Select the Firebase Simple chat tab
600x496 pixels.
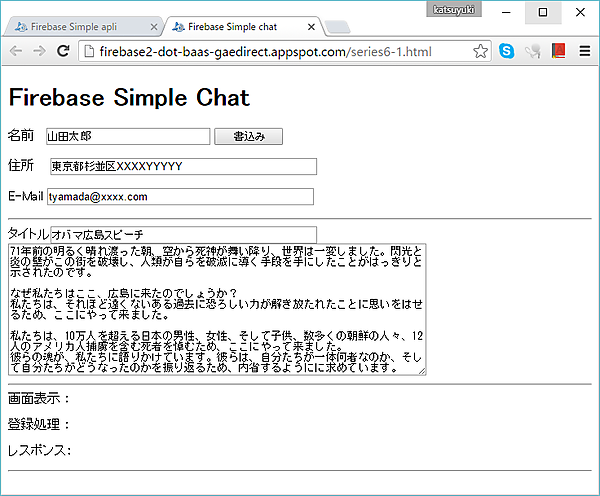coord(245,27)
